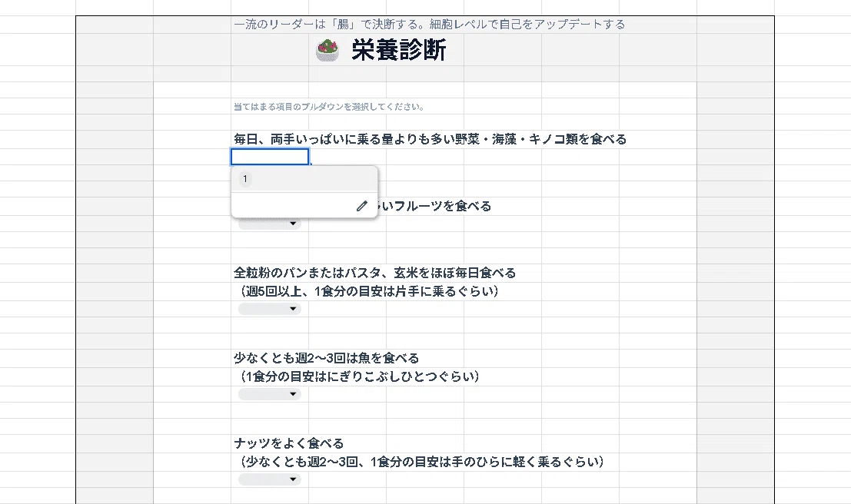Click the text 手のひらに軽く乗るぐらい

pos(524,462)
